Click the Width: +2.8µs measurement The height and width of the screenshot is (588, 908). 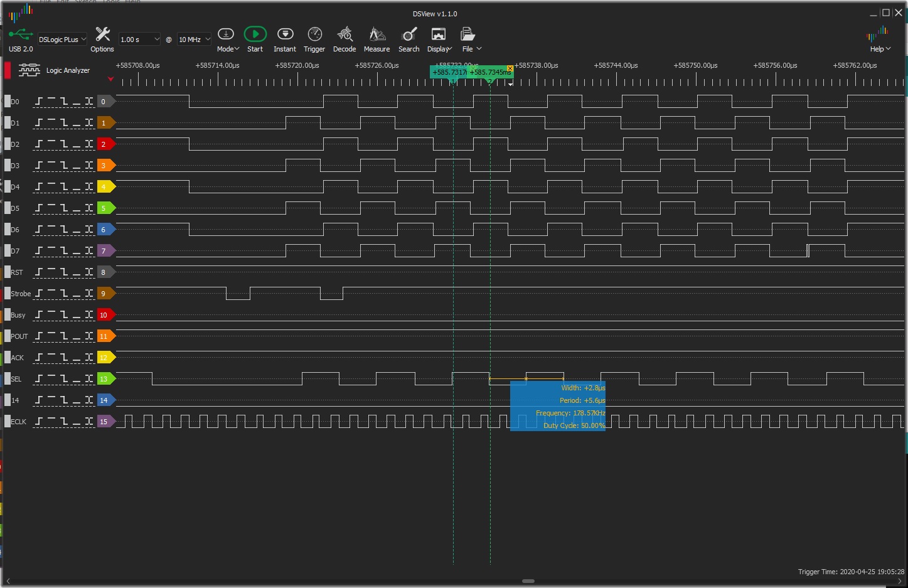click(x=583, y=388)
